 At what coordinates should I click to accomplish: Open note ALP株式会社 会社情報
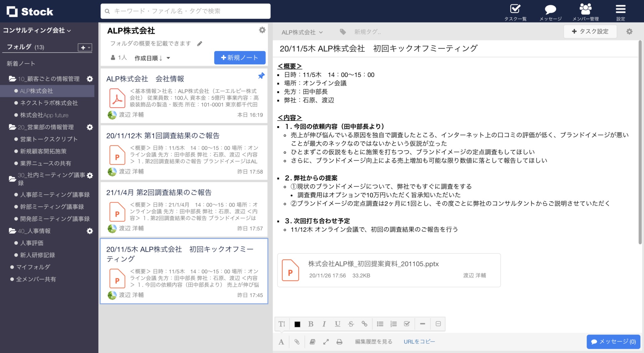point(184,96)
